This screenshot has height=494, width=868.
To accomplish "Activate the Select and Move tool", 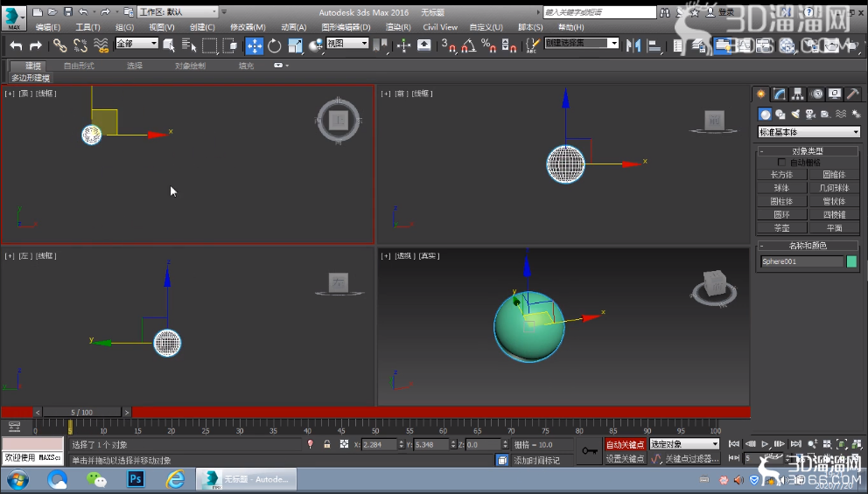I will [255, 45].
